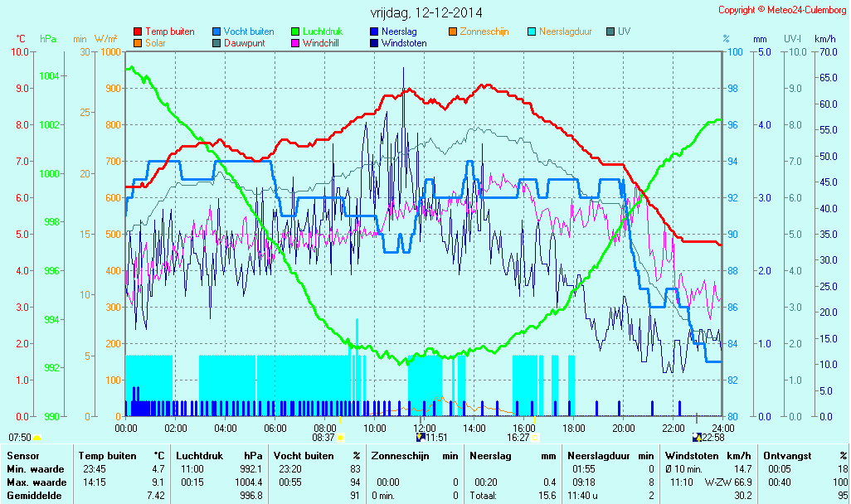Screen dimensions: 851x504
Task: Click the magenta Windchill legend square
Action: point(295,43)
